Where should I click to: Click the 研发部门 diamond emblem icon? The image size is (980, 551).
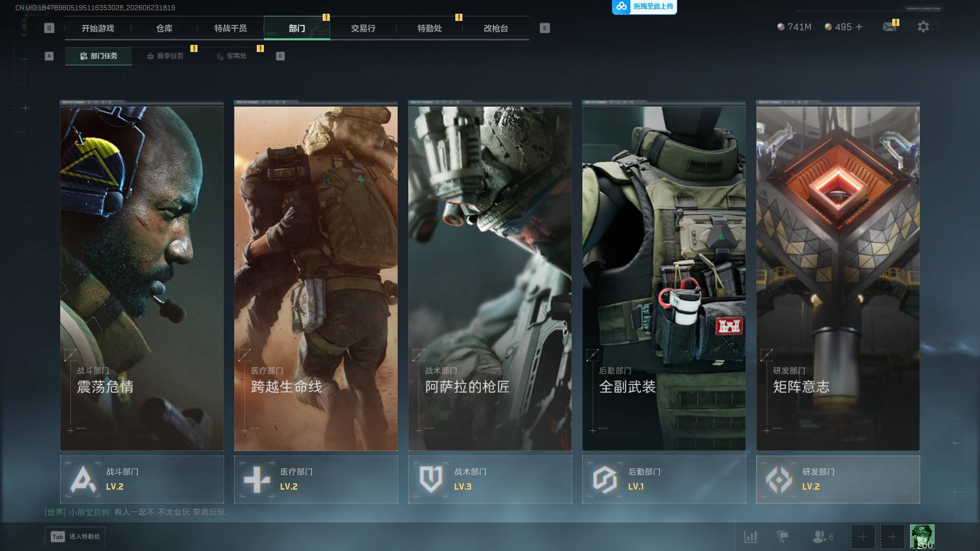(779, 480)
